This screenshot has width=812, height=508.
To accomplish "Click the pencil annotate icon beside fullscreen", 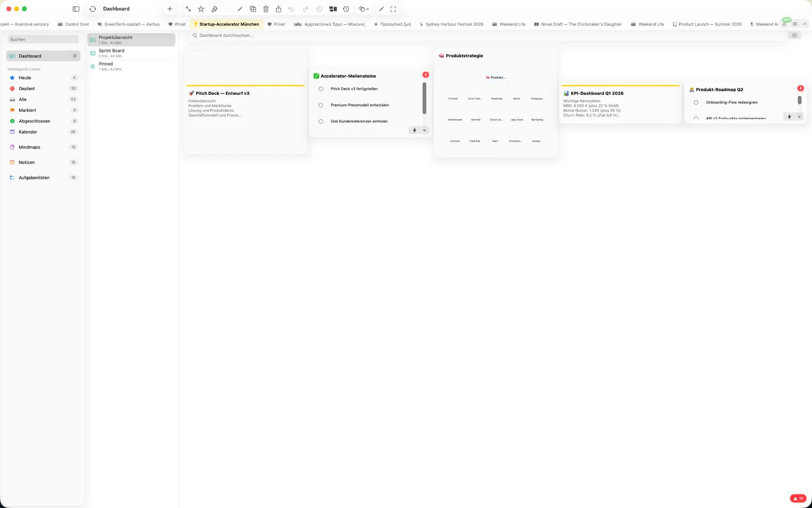I will pyautogui.click(x=381, y=9).
